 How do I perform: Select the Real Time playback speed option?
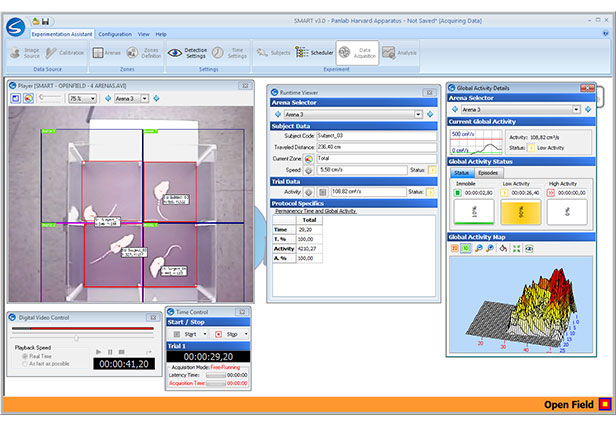click(24, 355)
